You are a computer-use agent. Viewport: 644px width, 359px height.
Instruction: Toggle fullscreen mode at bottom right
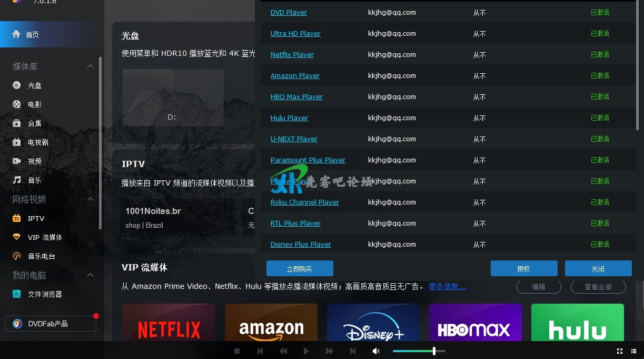[x=619, y=351]
